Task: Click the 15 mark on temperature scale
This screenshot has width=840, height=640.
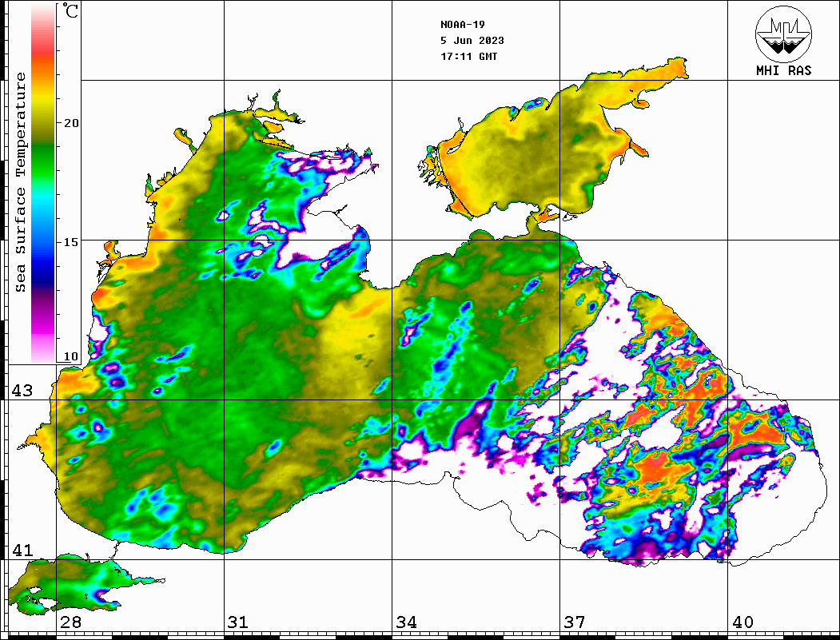Action: [71, 242]
